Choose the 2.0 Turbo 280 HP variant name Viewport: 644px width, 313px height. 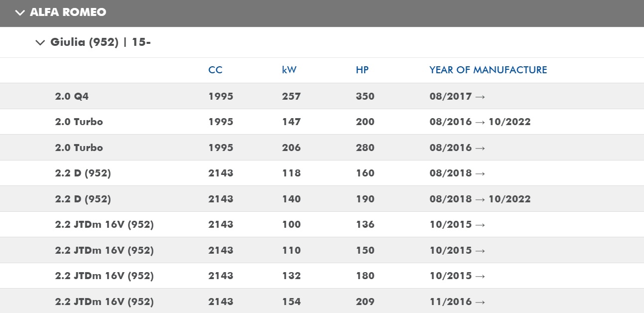(79, 148)
